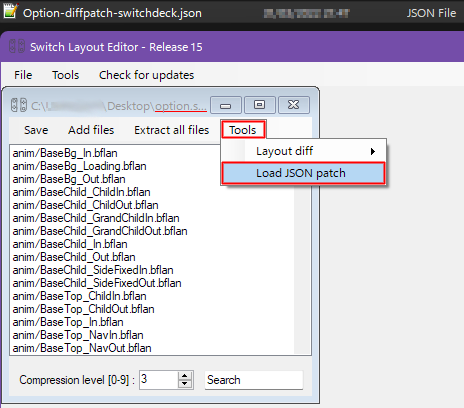Image resolution: width=464 pixels, height=408 pixels.
Task: Maximize the option.szs child window
Action: point(260,105)
